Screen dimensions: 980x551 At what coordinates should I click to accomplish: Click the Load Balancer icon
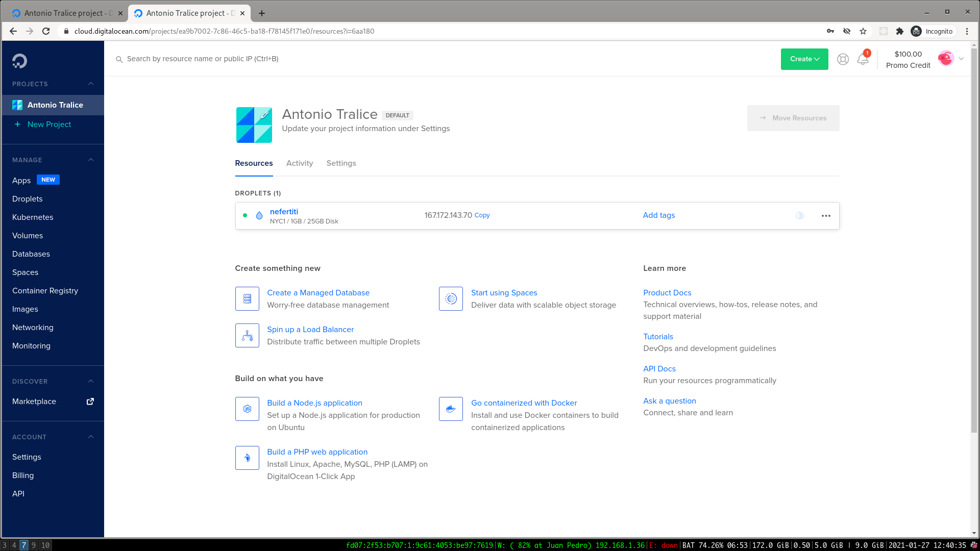[x=247, y=336]
